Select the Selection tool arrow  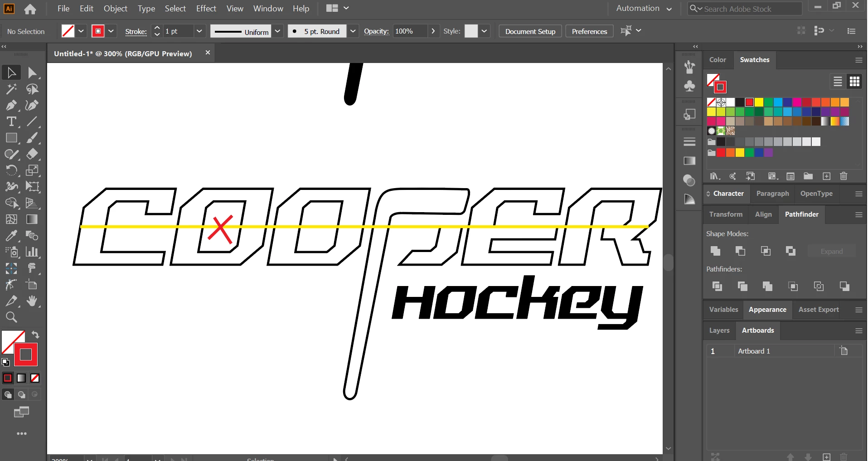click(x=11, y=73)
